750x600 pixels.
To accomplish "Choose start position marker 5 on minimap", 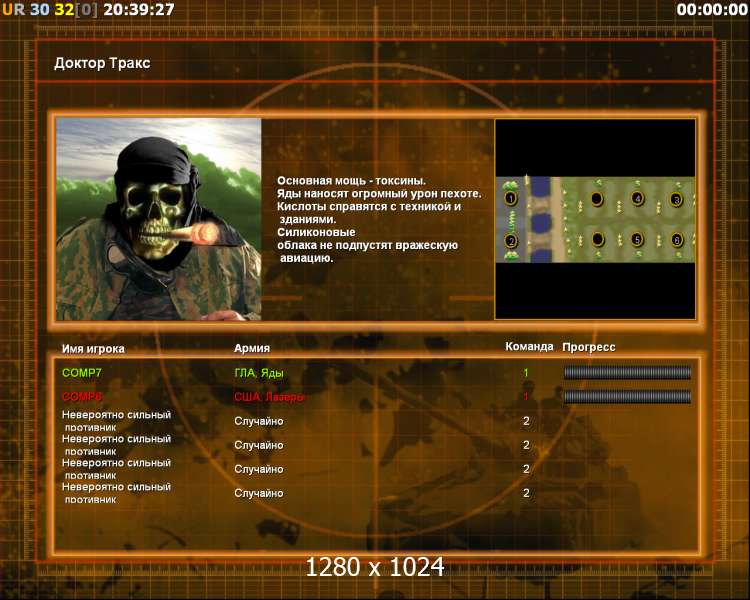I will pos(637,240).
